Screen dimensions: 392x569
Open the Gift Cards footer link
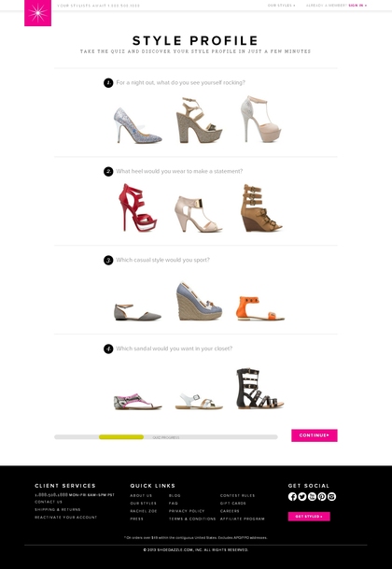pyautogui.click(x=232, y=504)
